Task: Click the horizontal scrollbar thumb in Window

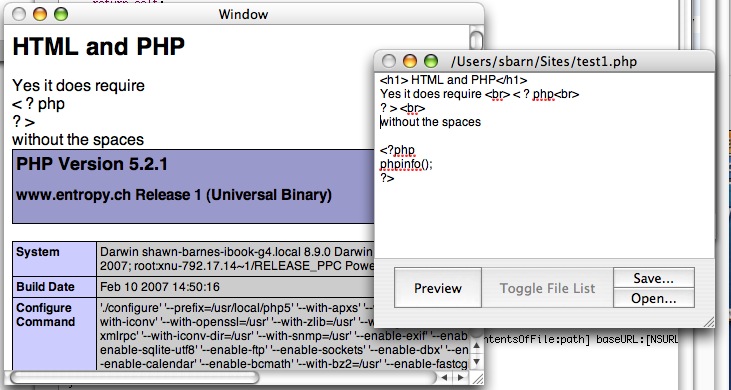Action: click(x=134, y=377)
